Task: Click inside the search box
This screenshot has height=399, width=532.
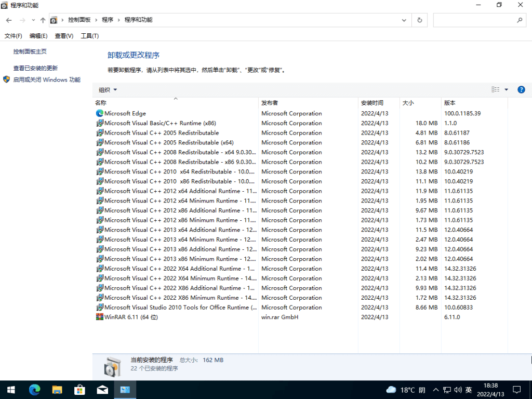Action: pyautogui.click(x=478, y=20)
